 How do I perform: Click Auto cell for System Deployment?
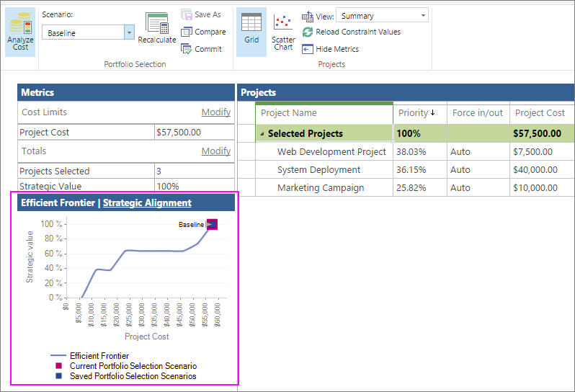[x=478, y=170]
